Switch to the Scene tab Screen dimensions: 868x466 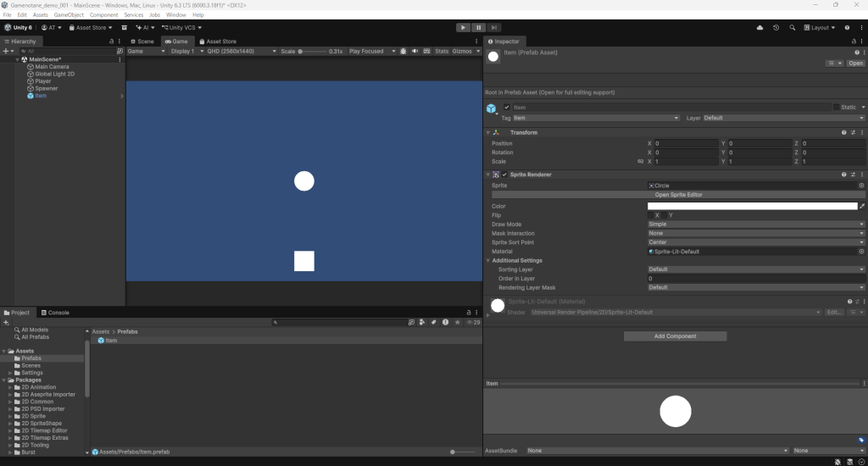(x=142, y=42)
